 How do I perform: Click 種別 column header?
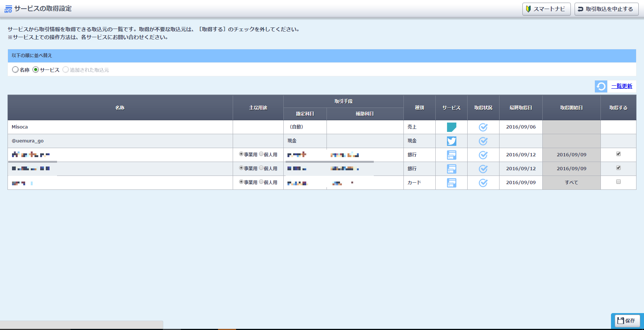(x=420, y=107)
